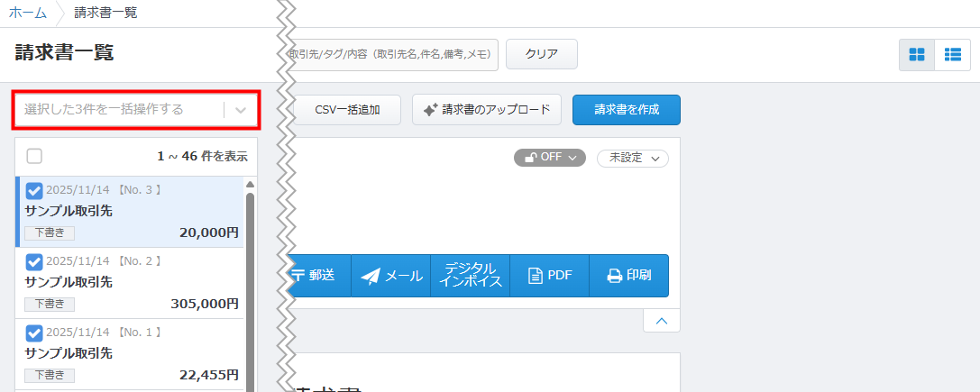Uncheck invoice No. 1 checkbox
Viewport: 980px width, 392px height.
(x=34, y=333)
